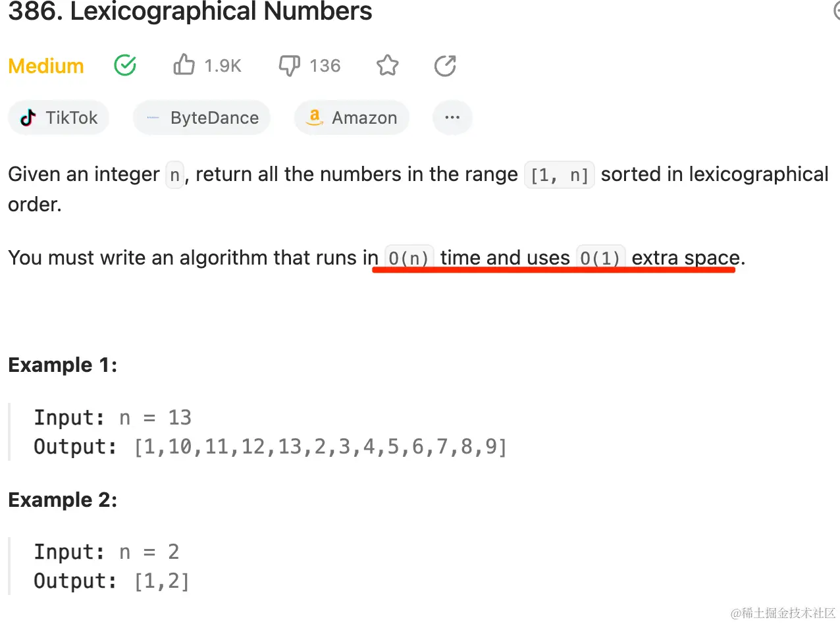The height and width of the screenshot is (624, 840).
Task: Click the O(n) inline code snippet
Action: click(x=409, y=258)
